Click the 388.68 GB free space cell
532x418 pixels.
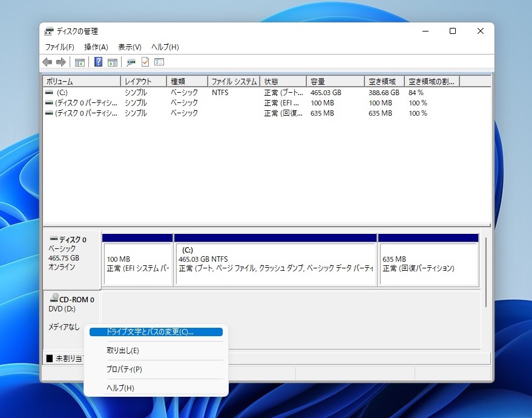point(384,92)
